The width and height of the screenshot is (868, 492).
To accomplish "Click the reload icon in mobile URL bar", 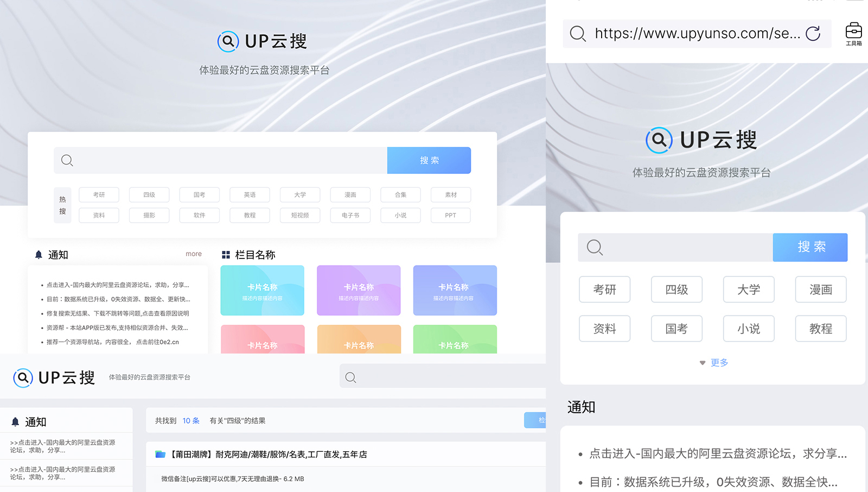I will coord(813,34).
